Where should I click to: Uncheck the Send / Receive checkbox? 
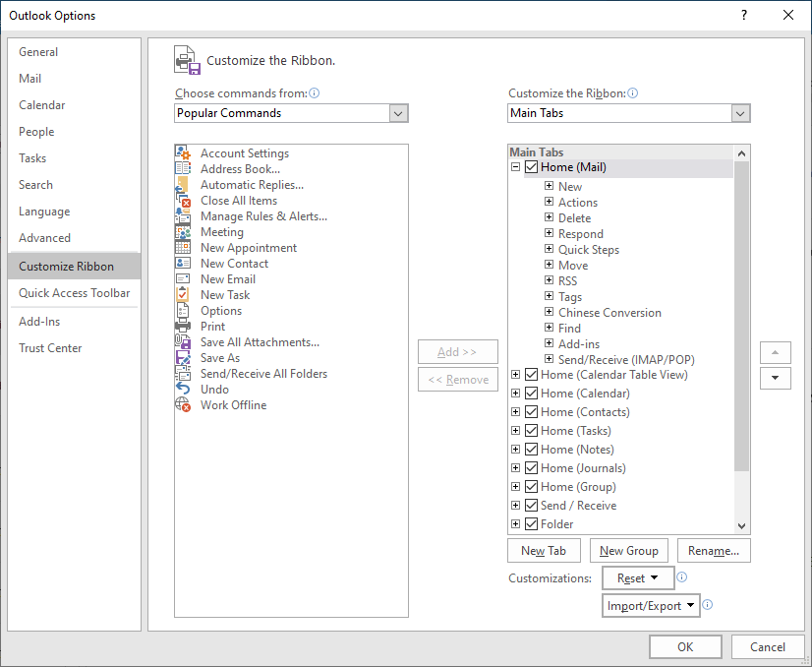click(x=531, y=506)
